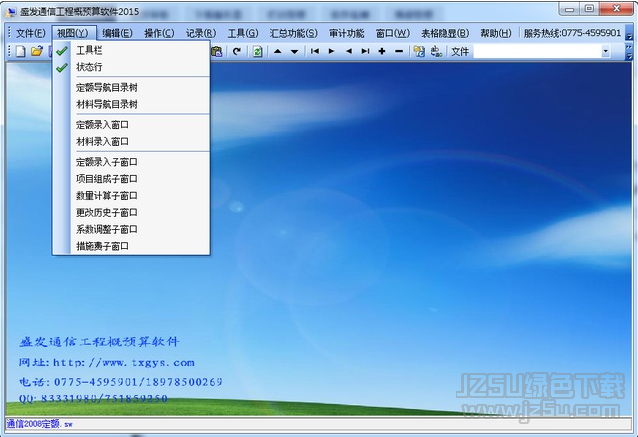Open 项目组成子窗口 from the menu

(131, 179)
